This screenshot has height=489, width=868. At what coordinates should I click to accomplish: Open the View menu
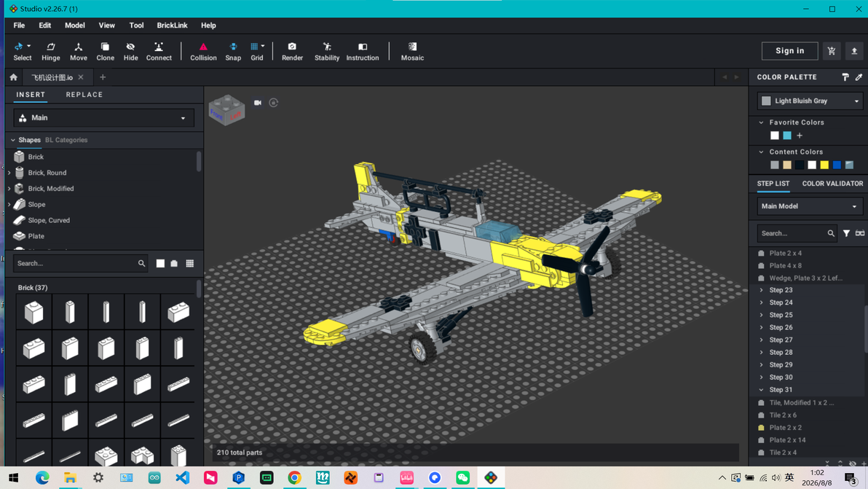point(107,26)
